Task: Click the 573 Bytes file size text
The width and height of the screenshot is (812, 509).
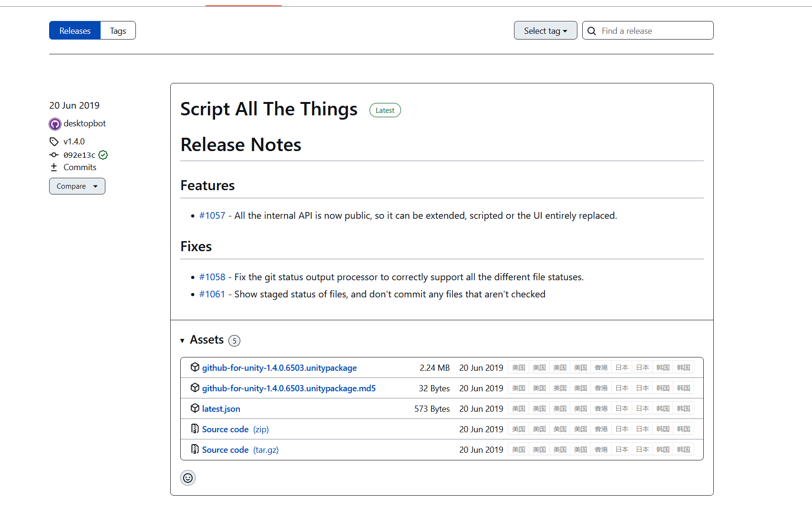Action: point(432,409)
